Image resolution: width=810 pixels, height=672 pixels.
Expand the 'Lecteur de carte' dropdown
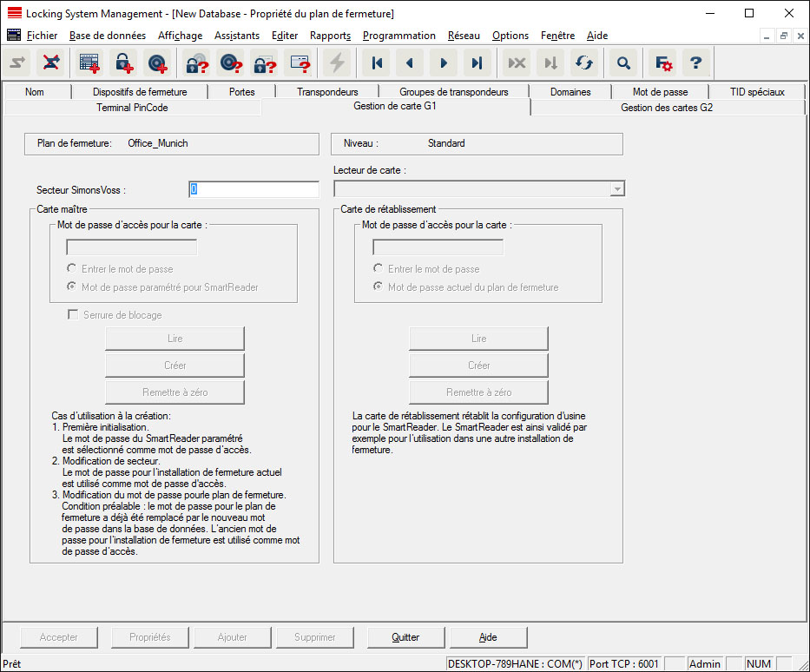pos(616,189)
